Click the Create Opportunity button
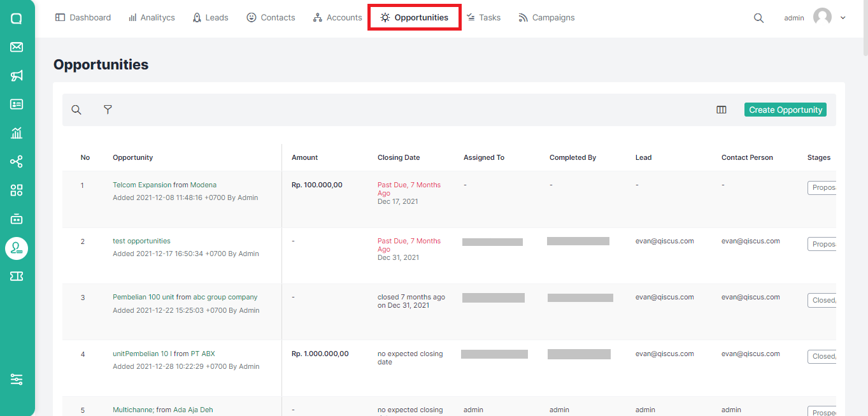 (x=785, y=110)
